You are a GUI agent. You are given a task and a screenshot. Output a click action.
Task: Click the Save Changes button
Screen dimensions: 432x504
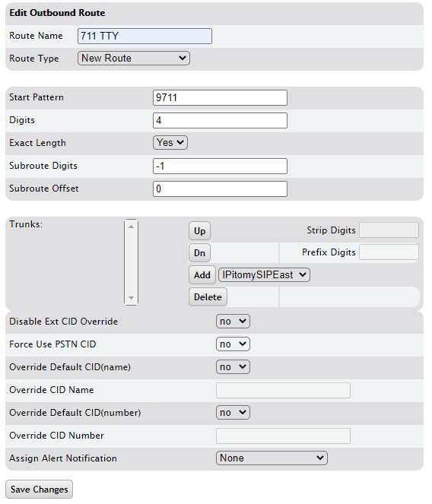tap(40, 490)
